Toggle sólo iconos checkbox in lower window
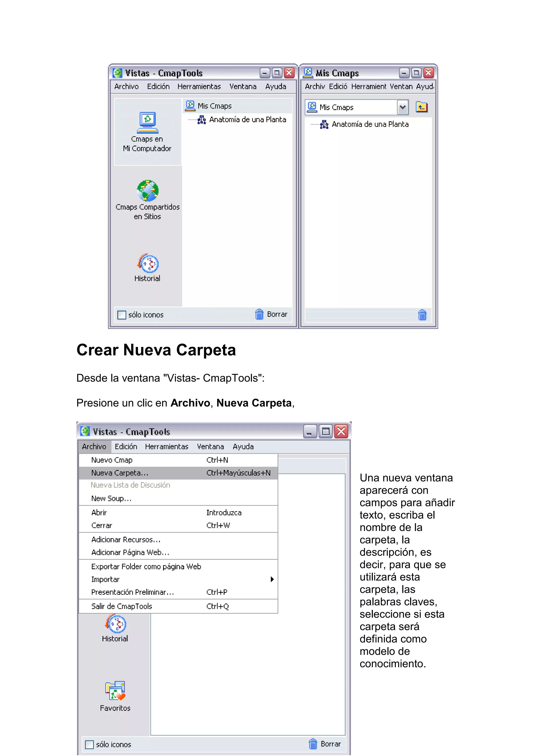This screenshot has width=534, height=756. pos(89,745)
